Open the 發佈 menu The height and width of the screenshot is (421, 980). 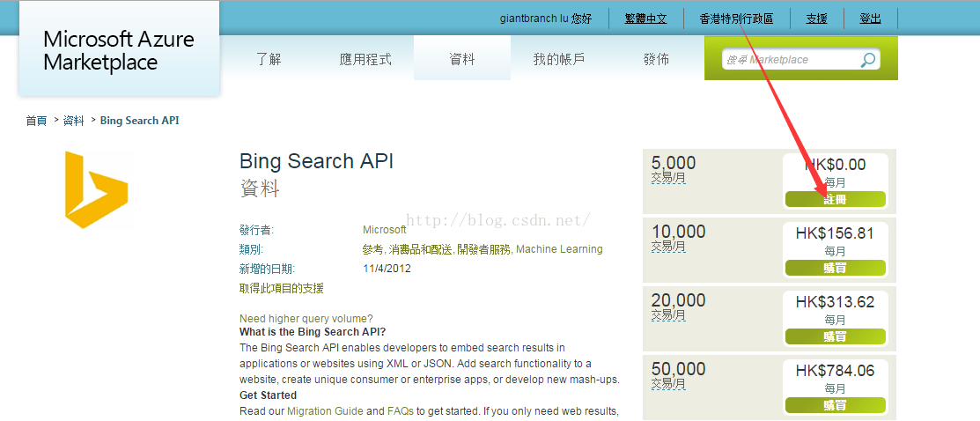(656, 59)
